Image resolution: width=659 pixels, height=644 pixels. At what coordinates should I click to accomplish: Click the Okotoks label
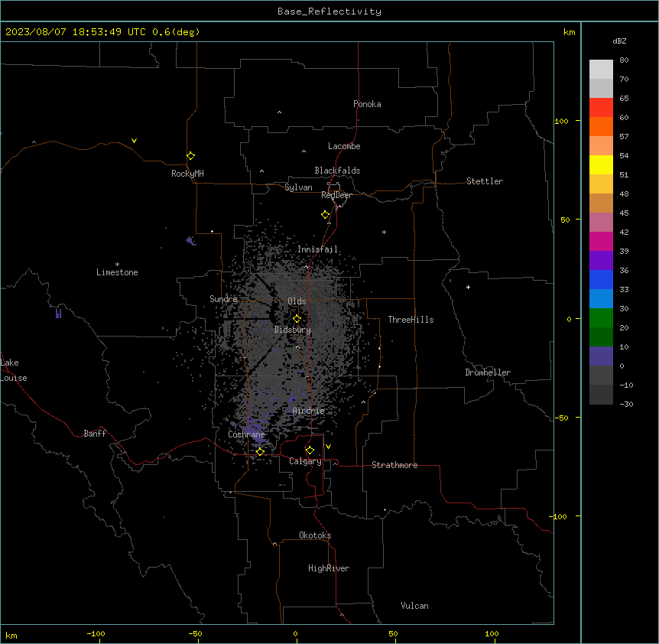[x=315, y=535]
